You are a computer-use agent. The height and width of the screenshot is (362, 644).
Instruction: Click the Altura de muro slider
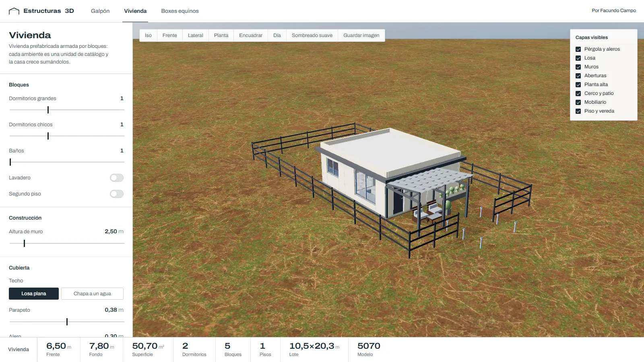click(67, 243)
